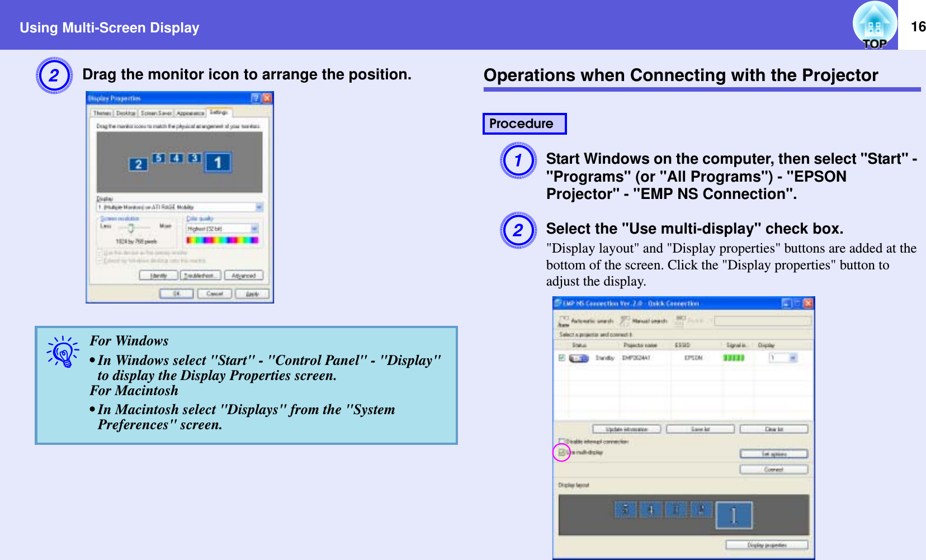
Task: Click the Troubleshoot button
Action: [200, 276]
